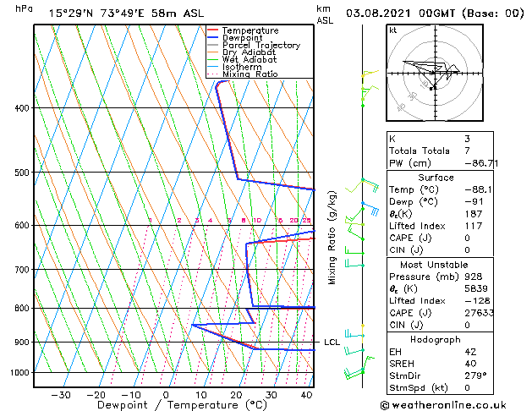The image size is (532, 411).
Task: Click the 'K' index row
Action: [x=440, y=139]
